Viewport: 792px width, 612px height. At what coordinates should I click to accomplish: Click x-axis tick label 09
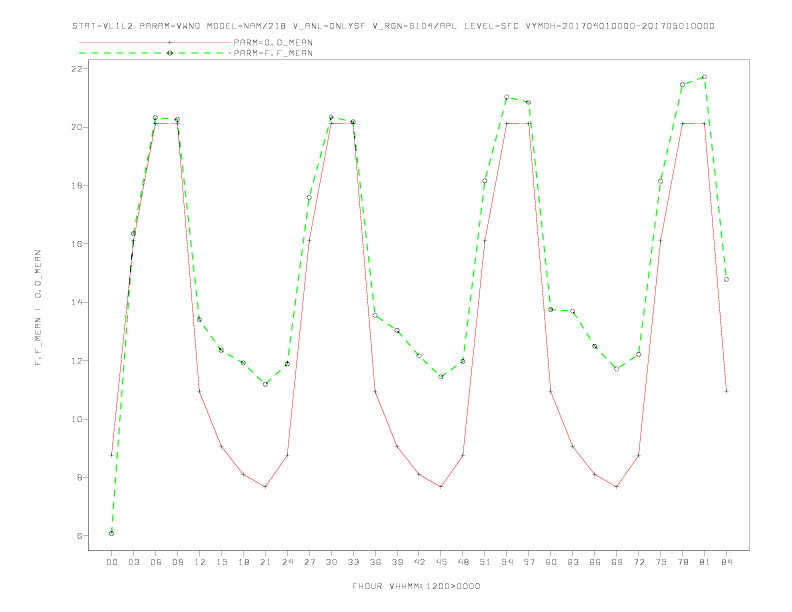coord(177,562)
